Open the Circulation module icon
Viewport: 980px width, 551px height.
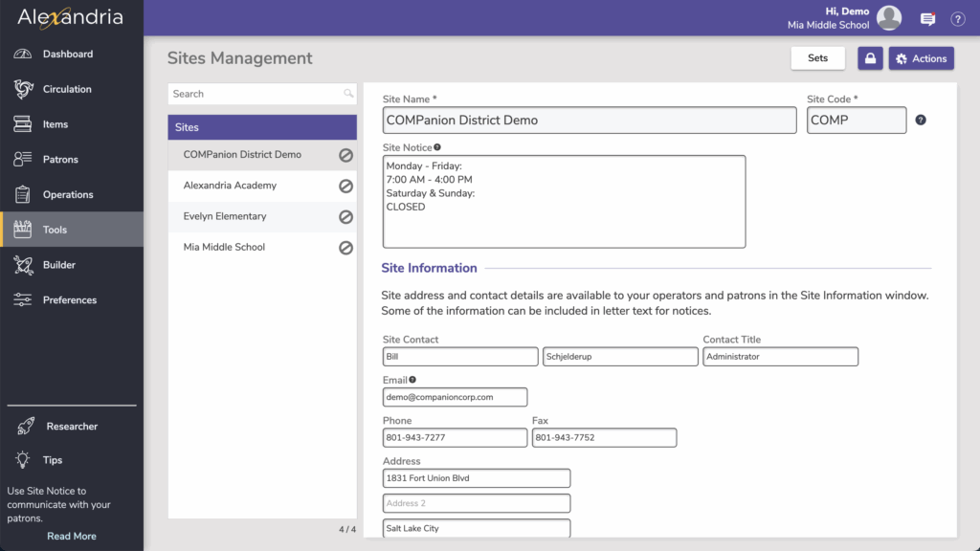tap(23, 89)
